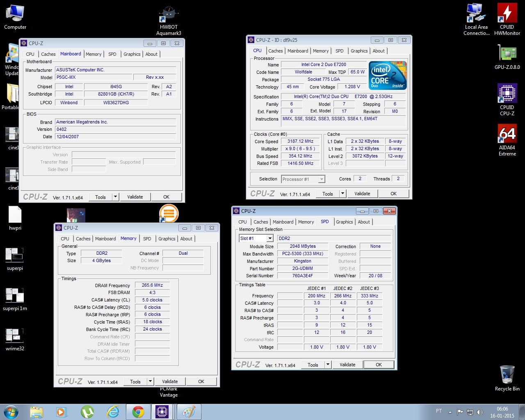Open Tools dropdown arrow in Memory window
This screenshot has height=420, width=525.
point(150,381)
